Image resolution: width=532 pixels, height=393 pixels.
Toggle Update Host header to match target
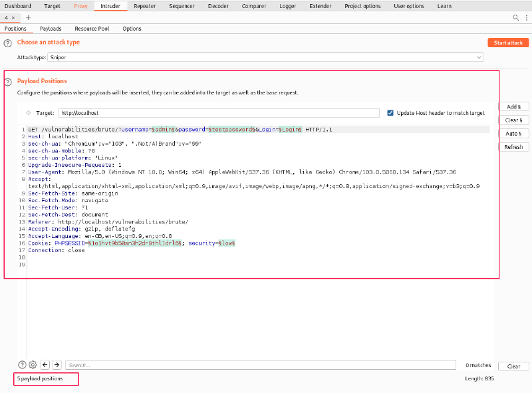coord(390,113)
